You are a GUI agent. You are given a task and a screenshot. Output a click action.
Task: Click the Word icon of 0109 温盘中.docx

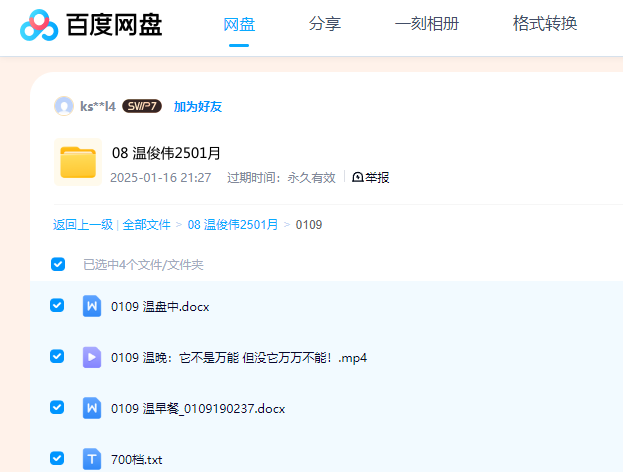point(92,306)
